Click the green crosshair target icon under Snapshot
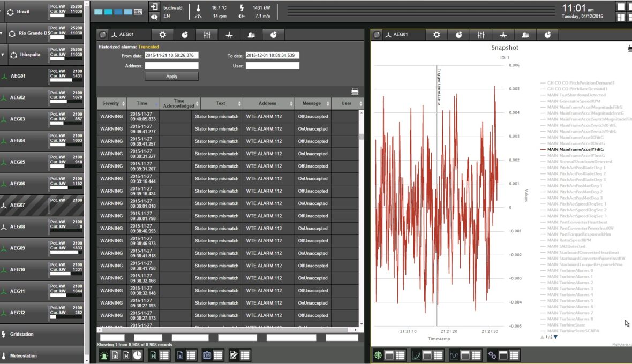The image size is (632, 364). pos(378,355)
